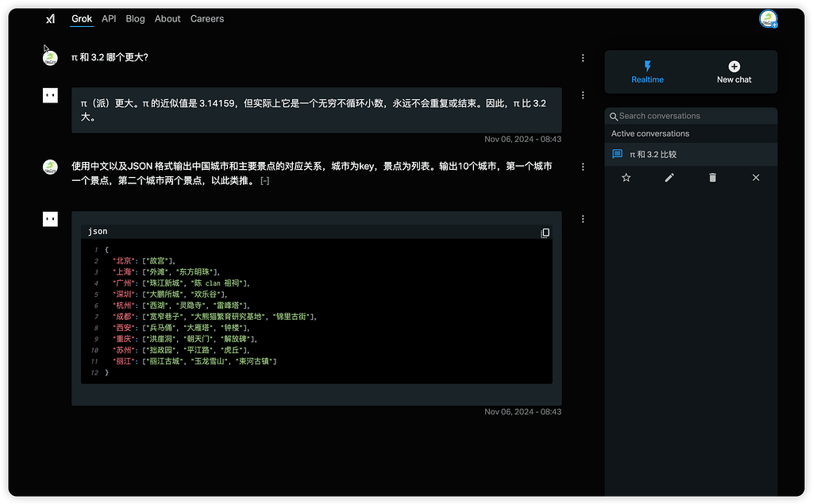Click the 'json' language label of code block
This screenshot has height=504, width=813.
98,231
